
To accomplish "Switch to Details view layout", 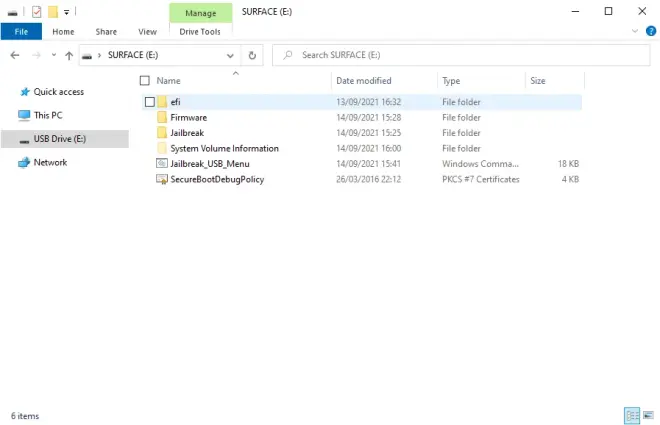I will coord(632,416).
